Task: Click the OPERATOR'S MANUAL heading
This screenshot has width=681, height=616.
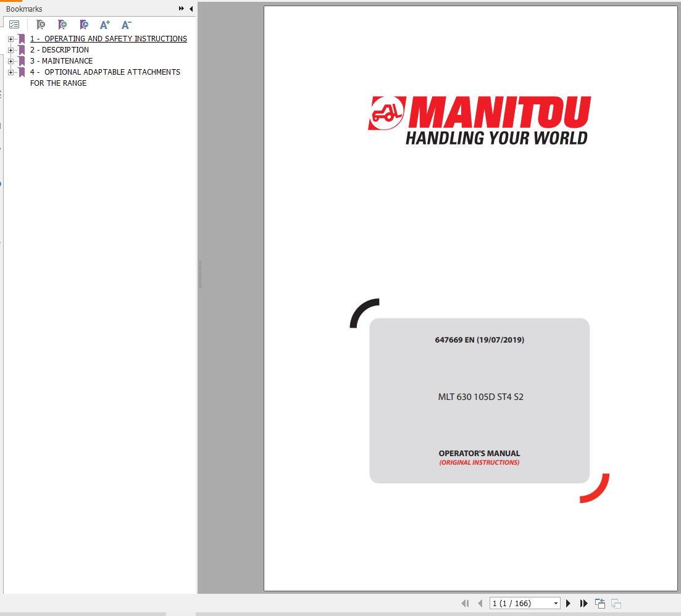Action: coord(479,453)
